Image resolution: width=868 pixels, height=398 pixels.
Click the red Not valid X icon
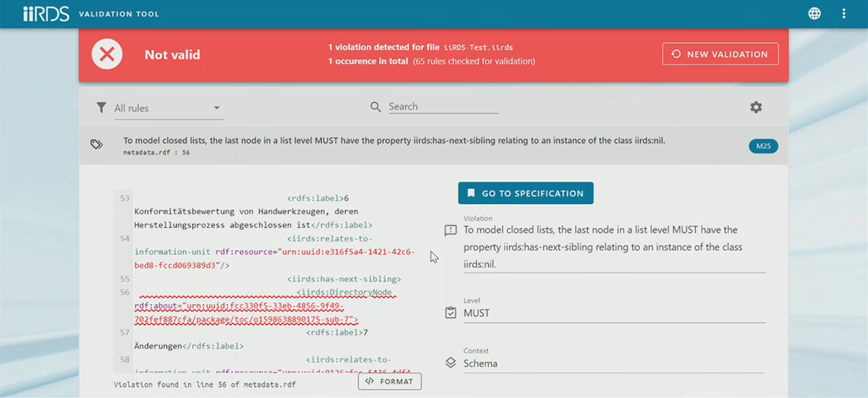tap(107, 54)
